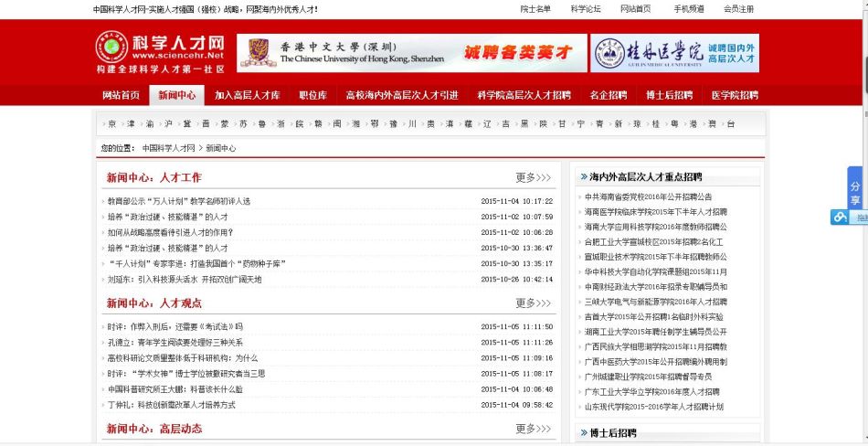
Task: Expand 更多>>> for the 人才工作 section
Action: point(533,178)
